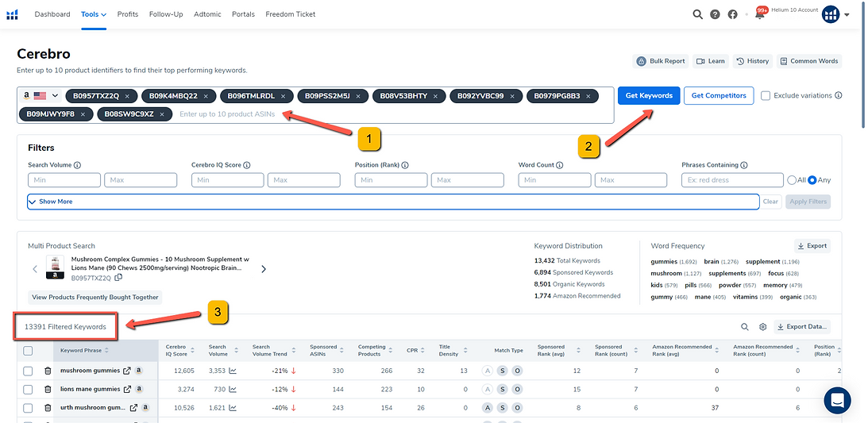
Task: Open the Adtomic tab
Action: 207,14
